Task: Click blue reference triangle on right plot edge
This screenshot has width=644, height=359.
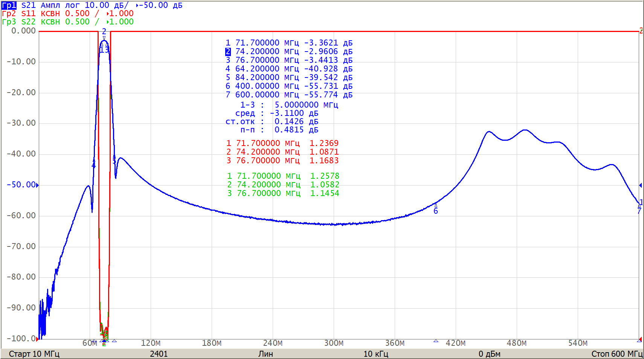Action: [x=640, y=185]
